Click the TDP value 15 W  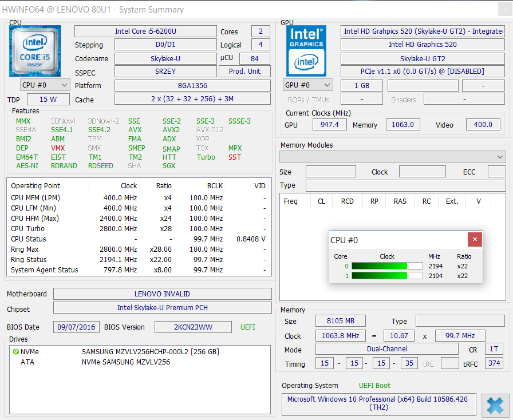(x=48, y=100)
